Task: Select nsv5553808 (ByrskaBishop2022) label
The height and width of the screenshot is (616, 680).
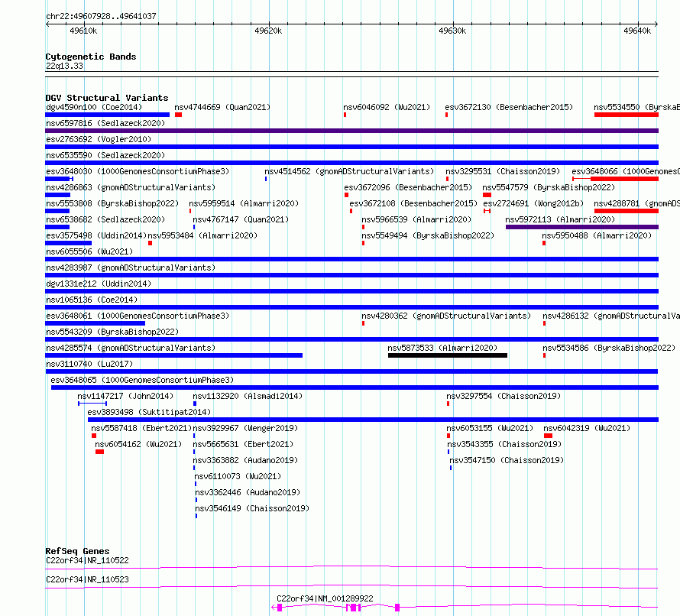Action: coord(113,203)
